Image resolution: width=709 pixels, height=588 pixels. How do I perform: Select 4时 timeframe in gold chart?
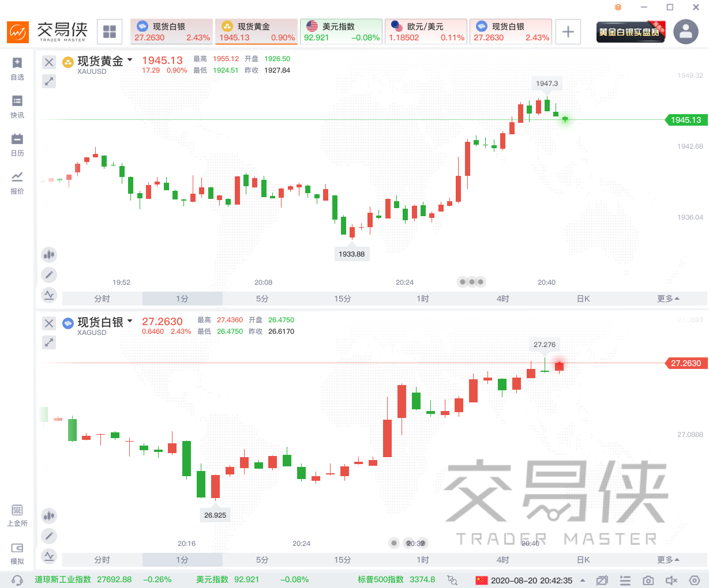pos(503,299)
